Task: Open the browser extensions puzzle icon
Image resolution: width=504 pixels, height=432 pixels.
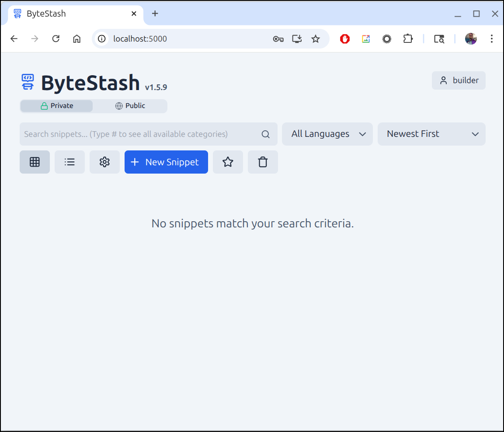Action: [x=408, y=39]
